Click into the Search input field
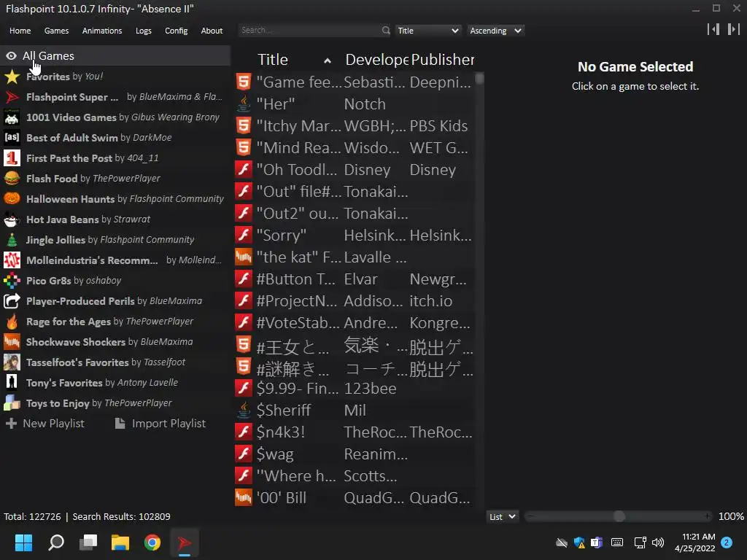The width and height of the screenshot is (747, 560). tap(309, 30)
